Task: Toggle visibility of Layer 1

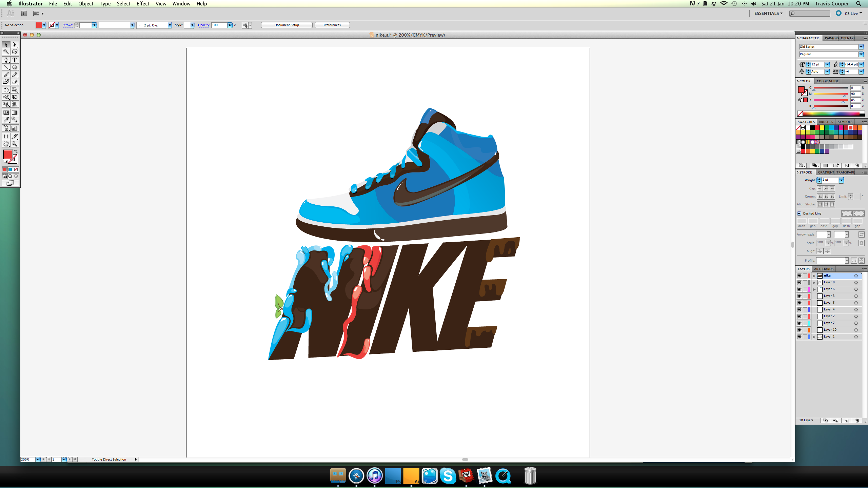Action: (x=799, y=337)
